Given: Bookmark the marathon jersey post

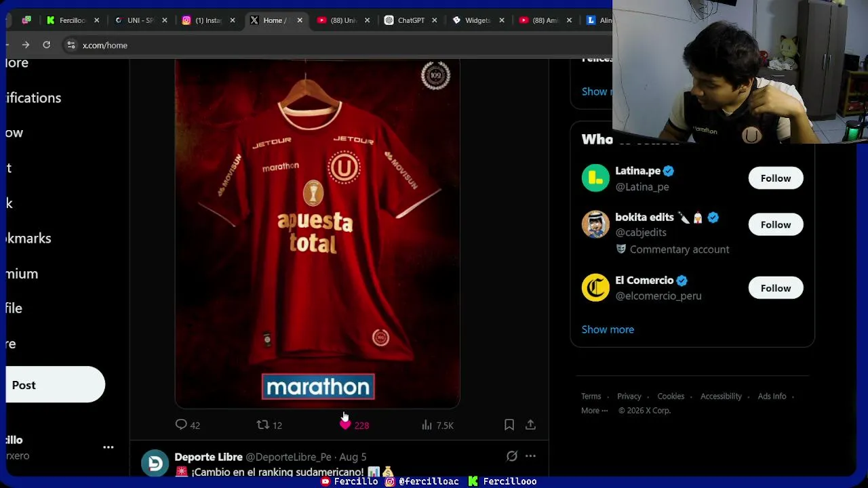Looking at the screenshot, I should point(509,425).
